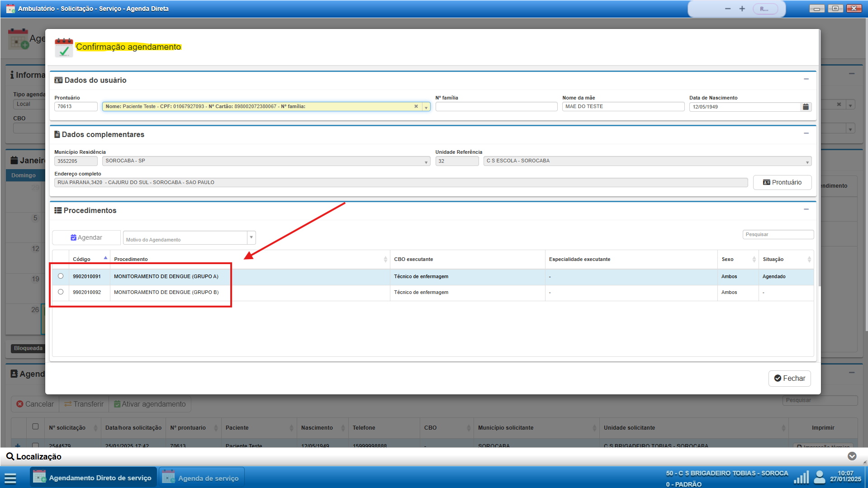Click the Pesquisar field in Procedimentos

[778, 234]
